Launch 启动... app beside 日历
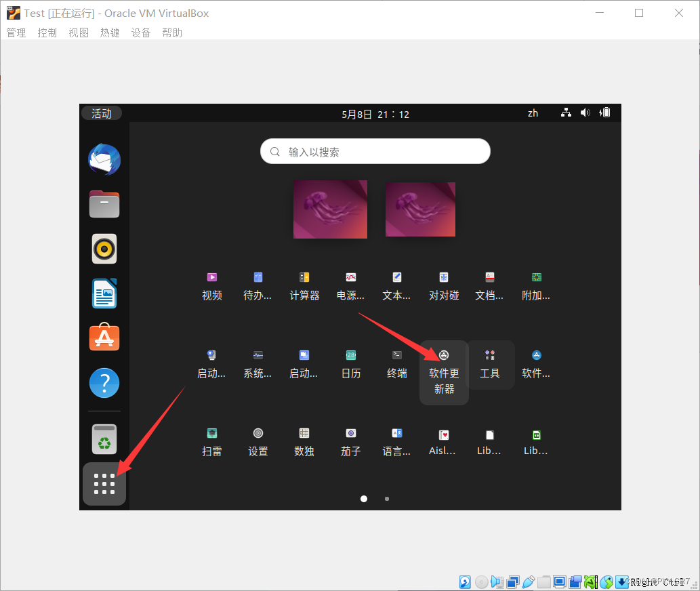Image resolution: width=700 pixels, height=591 pixels. tap(304, 364)
